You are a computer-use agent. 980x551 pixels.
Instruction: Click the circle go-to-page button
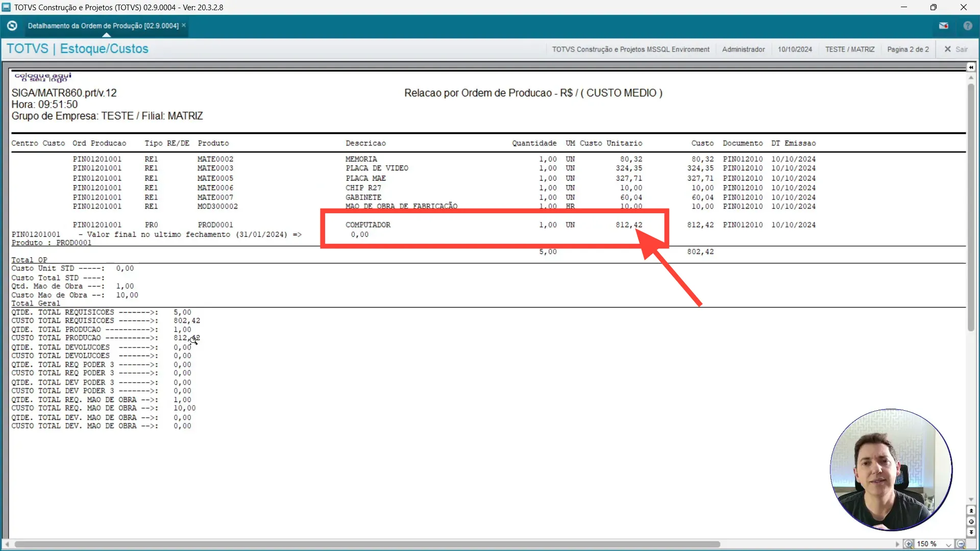[971, 521]
